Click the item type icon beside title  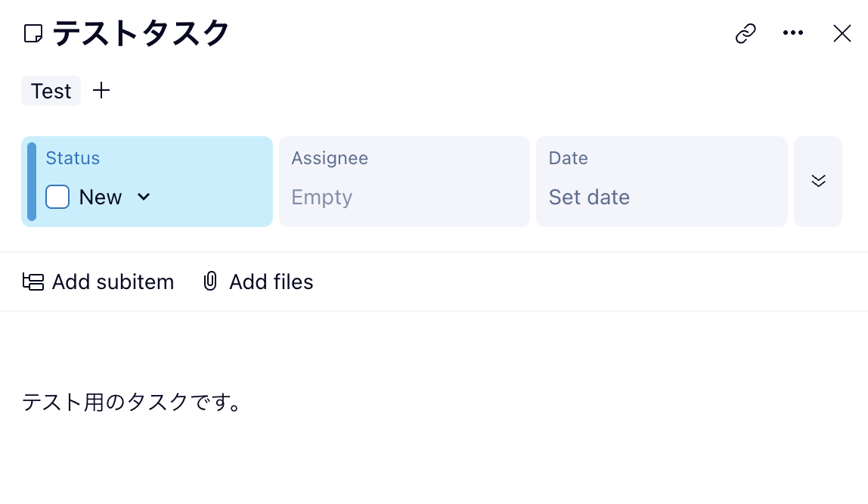coord(33,33)
